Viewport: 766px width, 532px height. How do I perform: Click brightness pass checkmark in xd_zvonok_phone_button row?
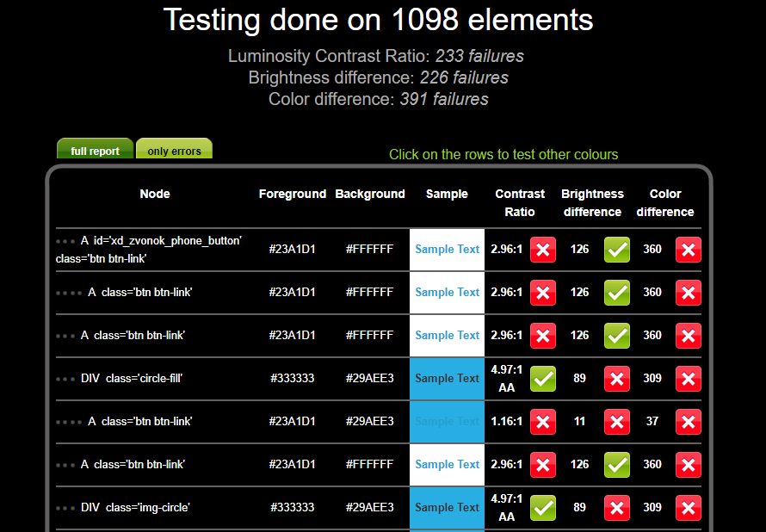pyautogui.click(x=616, y=250)
